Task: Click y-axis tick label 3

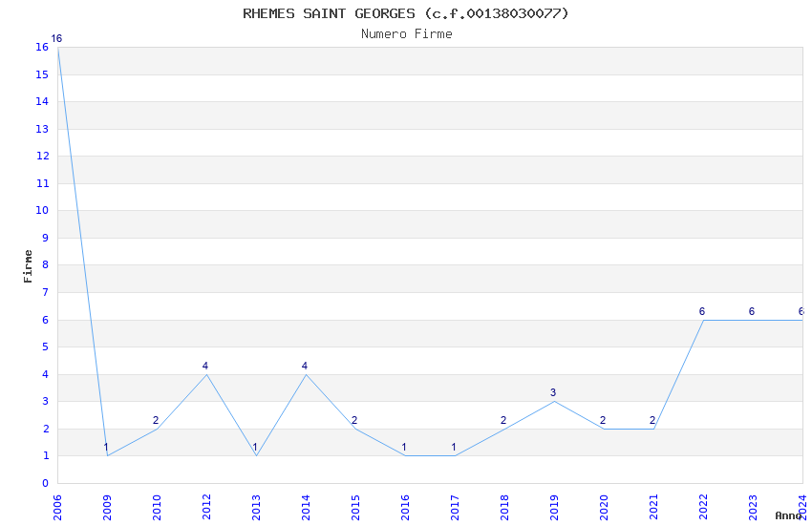Action: click(46, 401)
